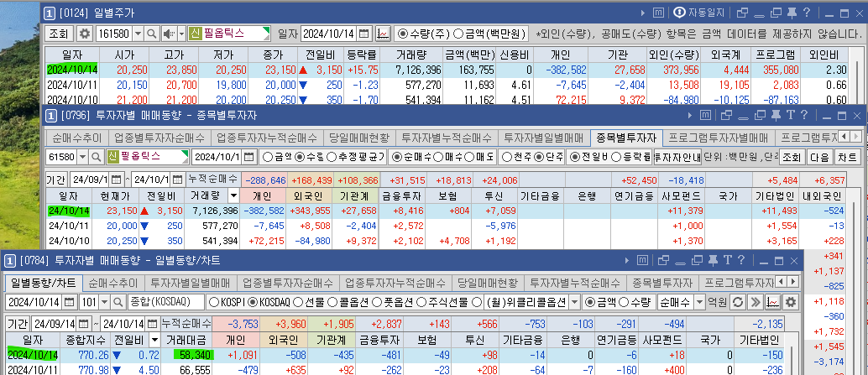Switch to 투자자별일별매매 tab in 0784 window
The height and width of the screenshot is (375, 868).
(191, 284)
